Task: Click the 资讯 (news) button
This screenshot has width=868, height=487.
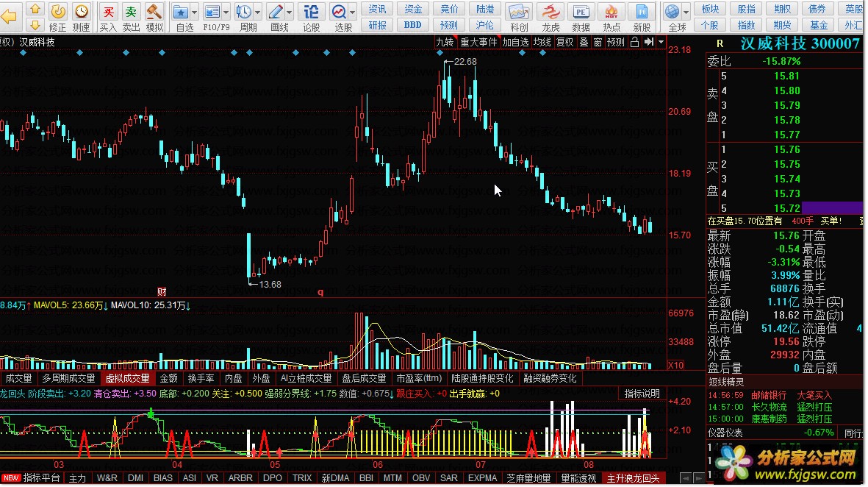Action: click(378, 9)
